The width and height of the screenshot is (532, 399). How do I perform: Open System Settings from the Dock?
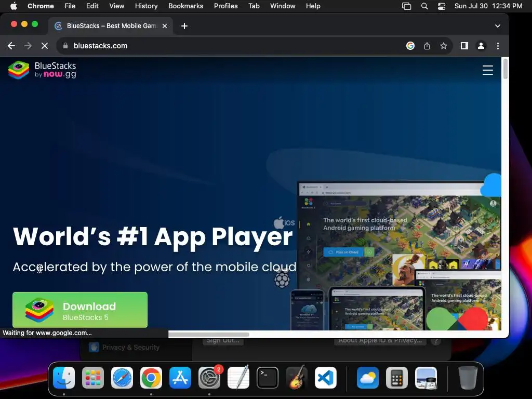209,378
